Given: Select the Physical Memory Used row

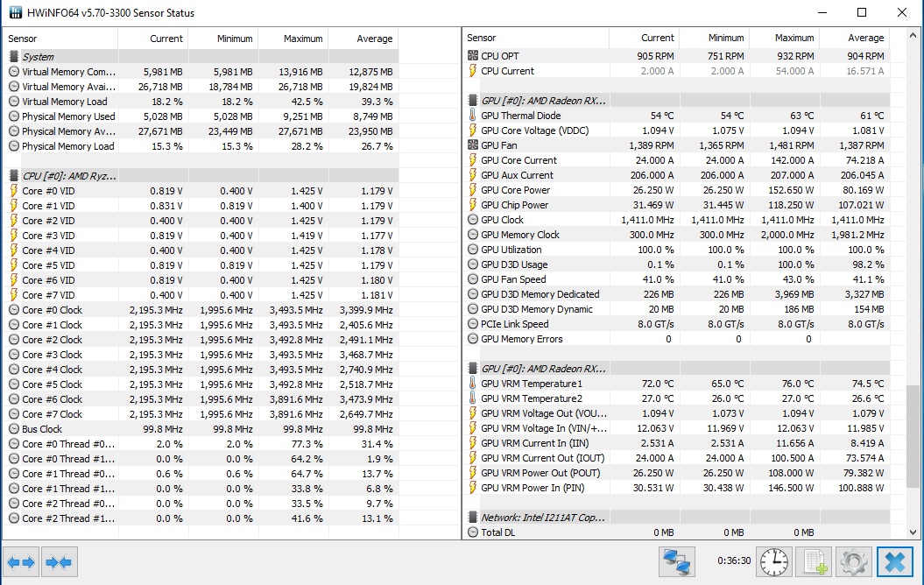Looking at the screenshot, I should [68, 116].
